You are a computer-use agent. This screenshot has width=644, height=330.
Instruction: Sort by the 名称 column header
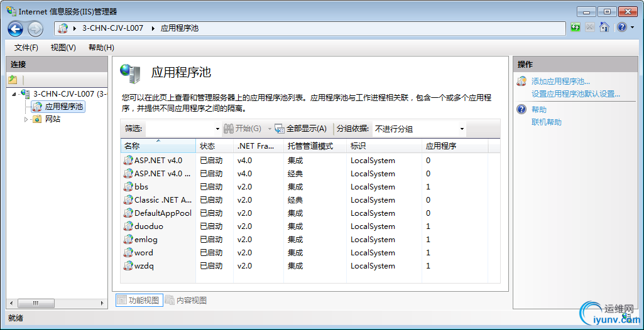coord(158,146)
